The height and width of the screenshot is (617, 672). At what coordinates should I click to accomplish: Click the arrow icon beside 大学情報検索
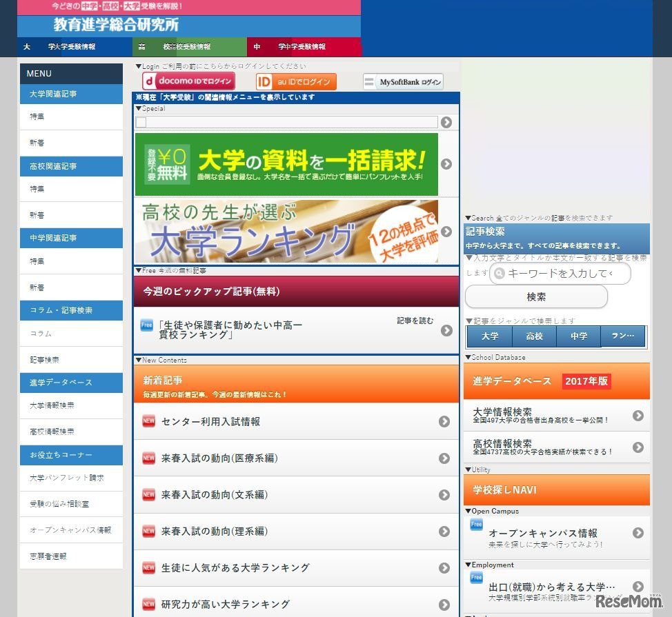[x=638, y=416]
